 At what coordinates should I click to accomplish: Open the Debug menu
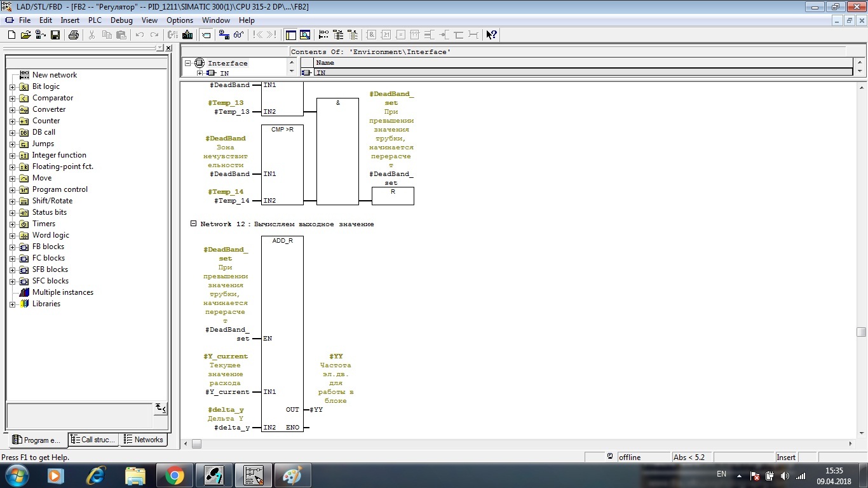coord(121,20)
